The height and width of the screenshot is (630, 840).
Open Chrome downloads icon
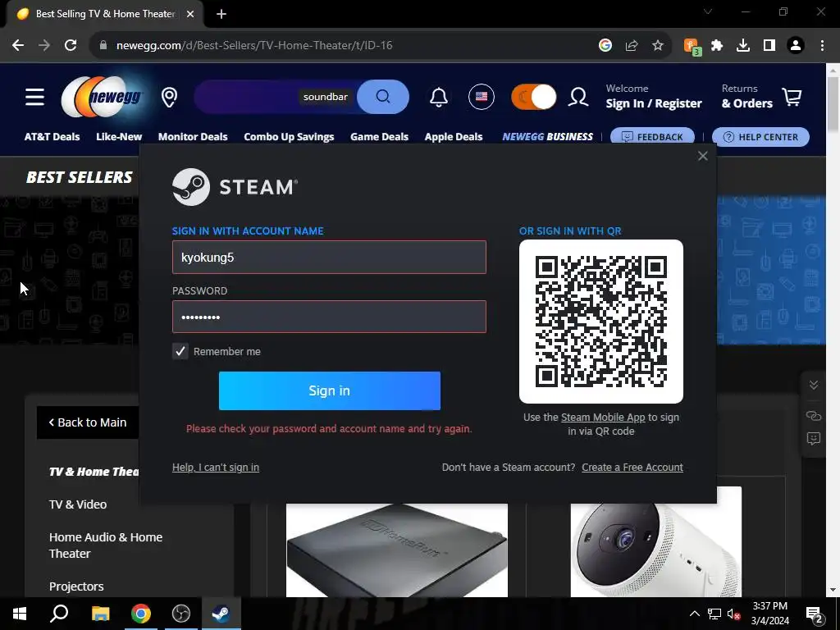[743, 46]
